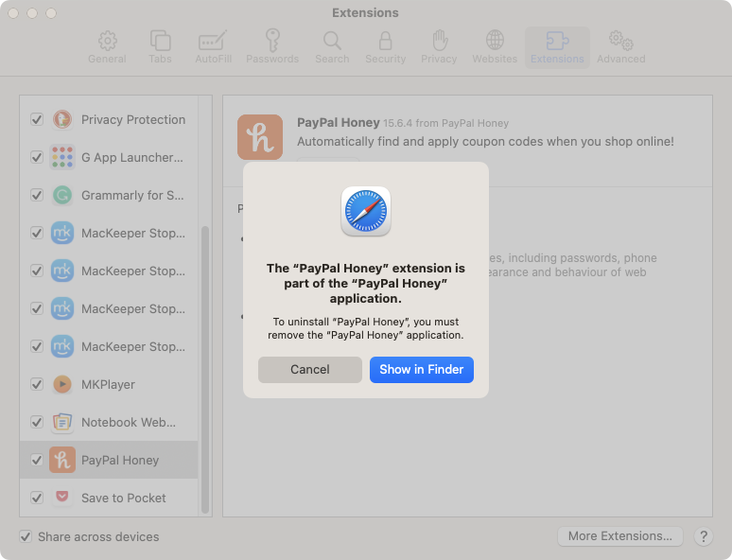Toggle the MKPlayer extension checkbox
Screen dimensions: 732x560
click(37, 384)
